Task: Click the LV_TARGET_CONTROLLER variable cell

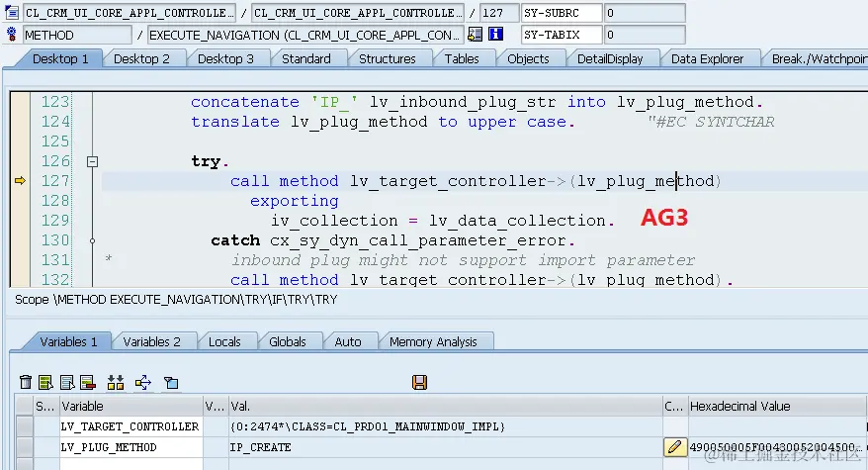Action: (x=131, y=426)
